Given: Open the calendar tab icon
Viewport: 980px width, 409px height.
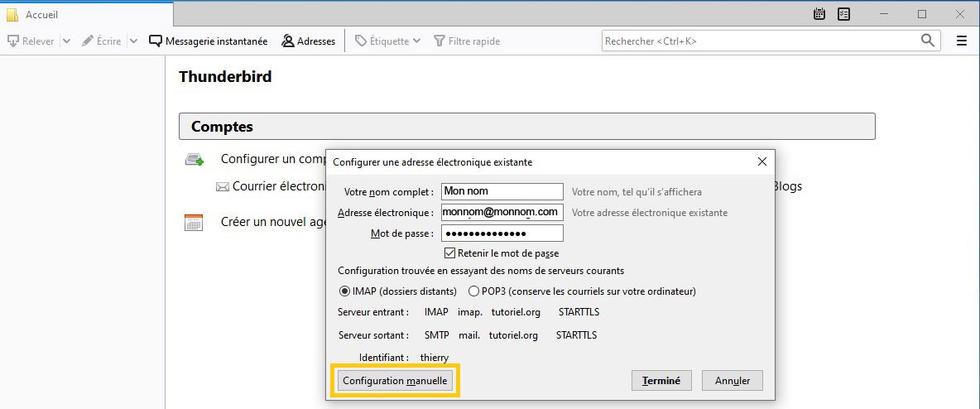Looking at the screenshot, I should point(819,14).
